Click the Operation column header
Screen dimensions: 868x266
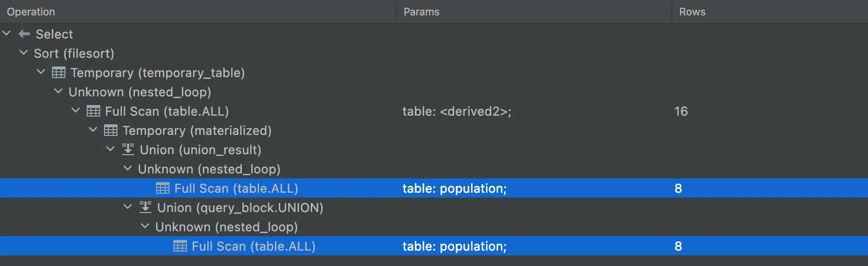click(31, 12)
